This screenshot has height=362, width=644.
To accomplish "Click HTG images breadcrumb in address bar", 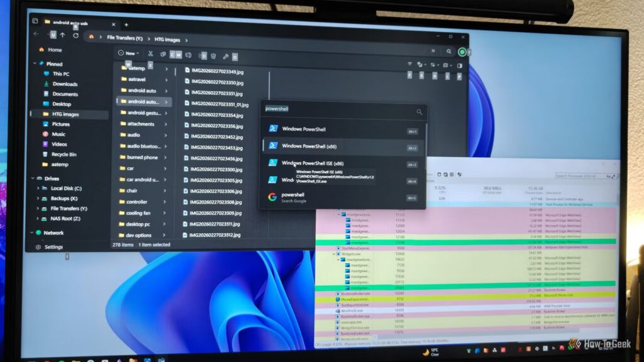I will coord(167,40).
